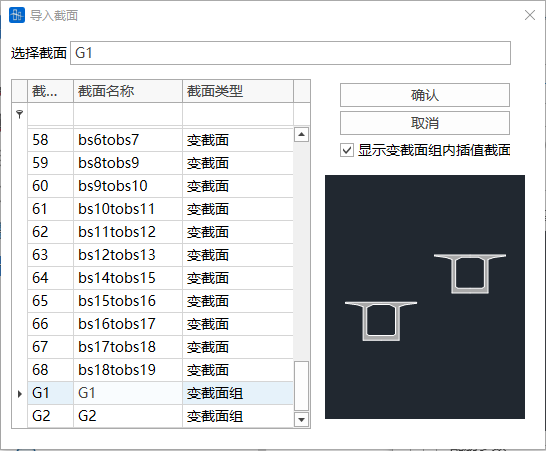Close the 导入截面 dialog
This screenshot has height=451, width=546.
530,15
